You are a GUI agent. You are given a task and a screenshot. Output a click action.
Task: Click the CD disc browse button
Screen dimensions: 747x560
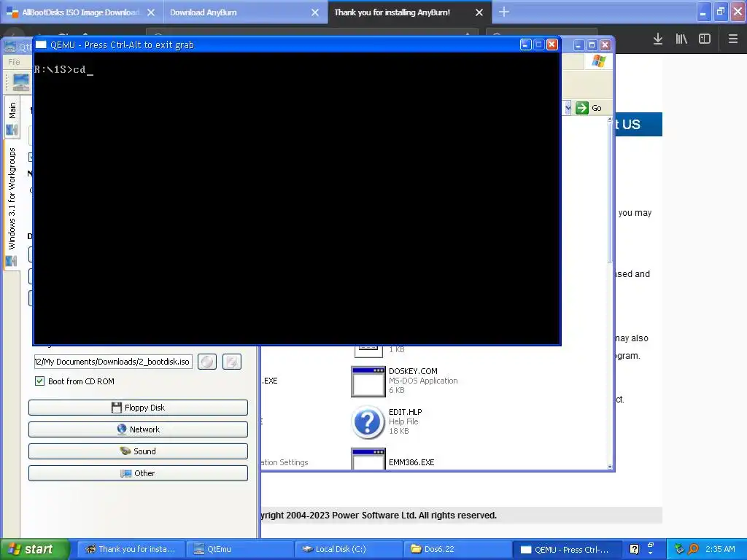(x=207, y=362)
